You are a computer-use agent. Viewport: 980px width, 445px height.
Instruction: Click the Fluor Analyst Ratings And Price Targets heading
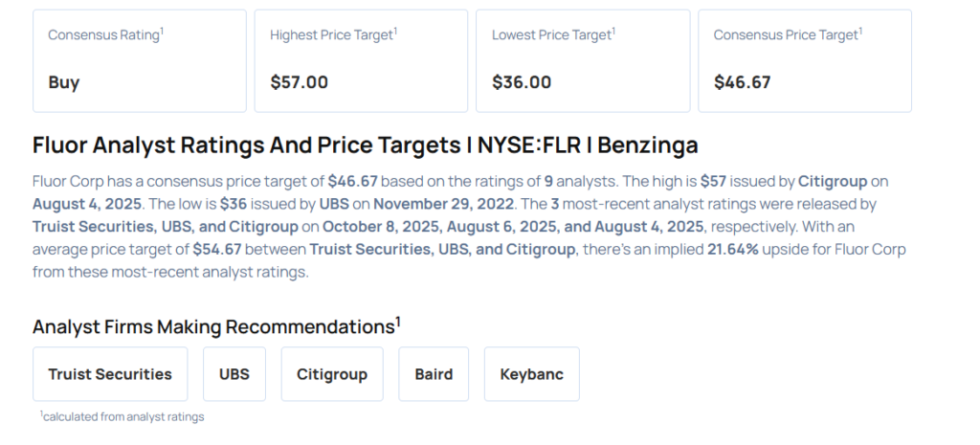point(365,145)
